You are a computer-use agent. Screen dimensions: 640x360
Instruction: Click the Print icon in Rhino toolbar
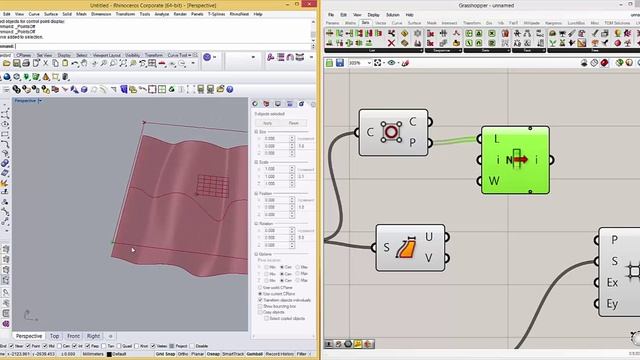tap(26, 63)
